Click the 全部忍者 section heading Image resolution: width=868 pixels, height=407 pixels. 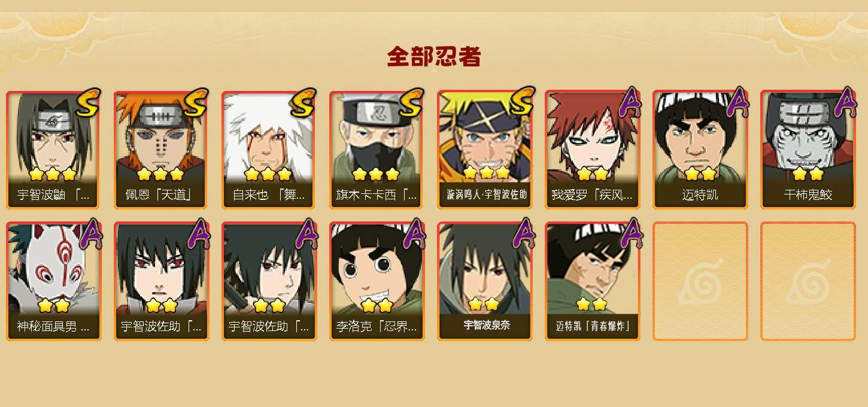pos(434,56)
